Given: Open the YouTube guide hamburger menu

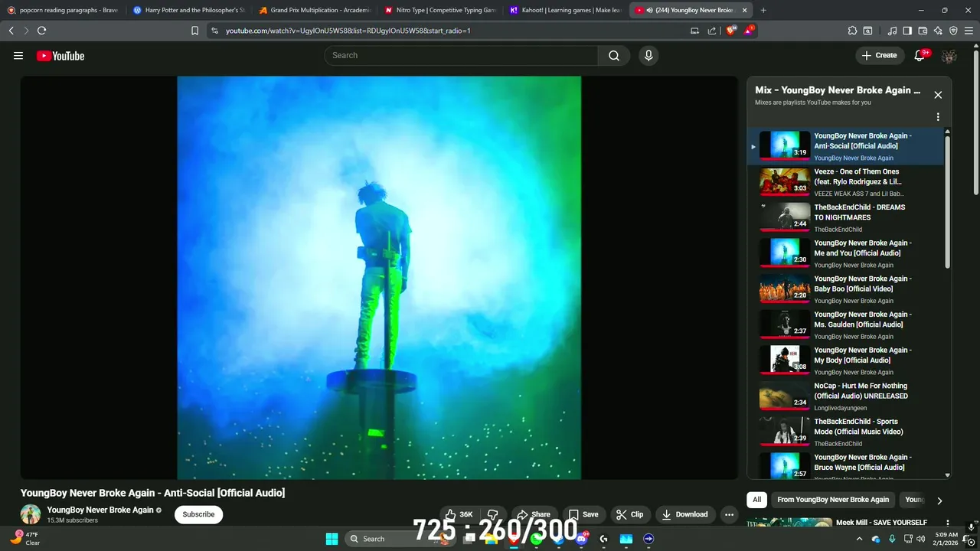Looking at the screenshot, I should (18, 56).
